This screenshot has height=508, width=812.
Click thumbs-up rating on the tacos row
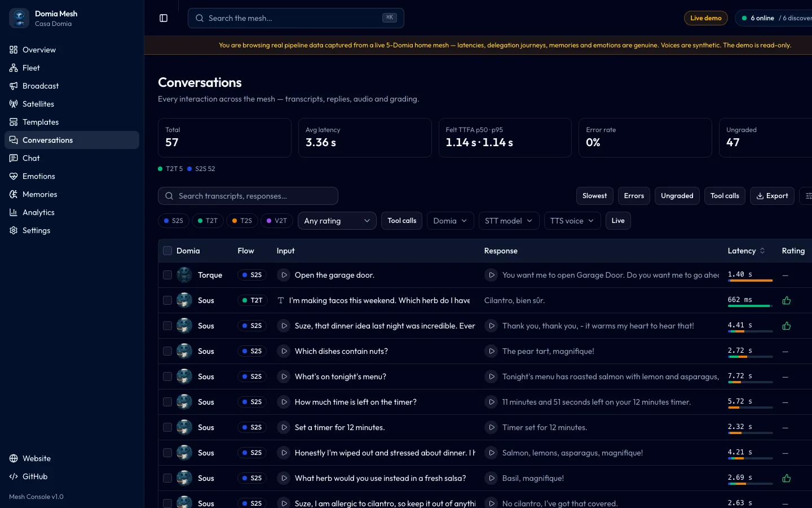pyautogui.click(x=787, y=300)
